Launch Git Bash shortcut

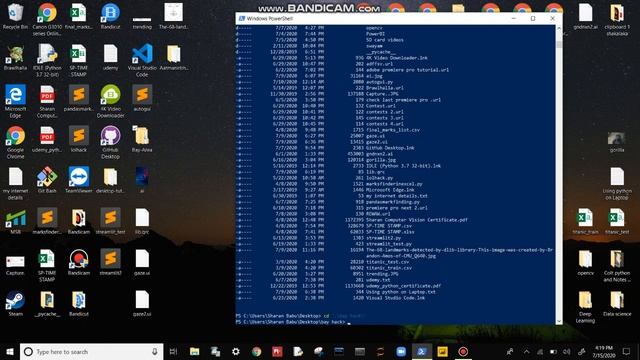tap(47, 180)
